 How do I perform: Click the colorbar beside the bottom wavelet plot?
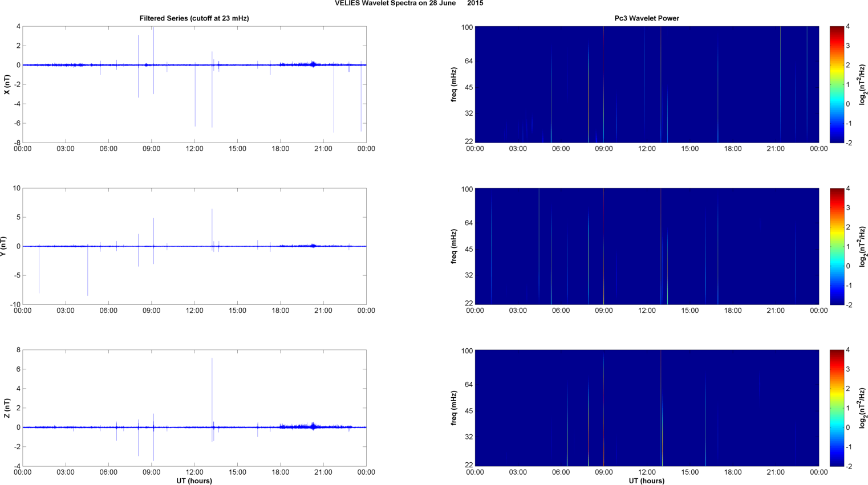coord(836,408)
